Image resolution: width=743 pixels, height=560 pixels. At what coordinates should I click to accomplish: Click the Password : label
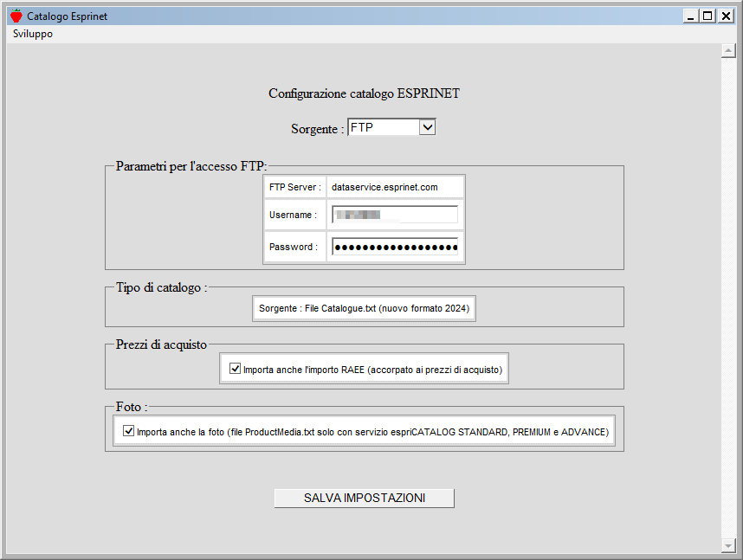pos(294,247)
